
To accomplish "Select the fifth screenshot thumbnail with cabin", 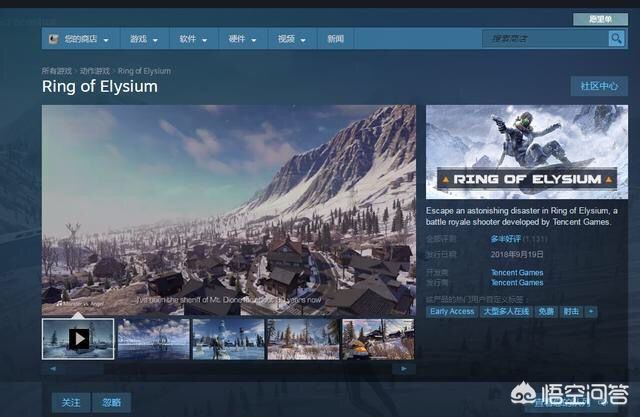I will 378,339.
